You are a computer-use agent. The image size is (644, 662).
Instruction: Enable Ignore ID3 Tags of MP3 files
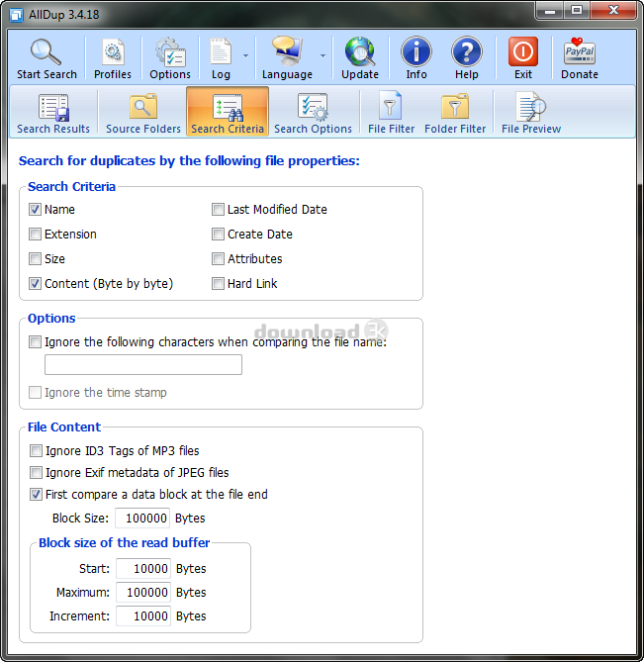(37, 451)
